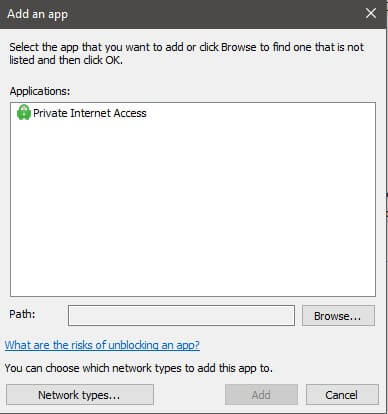Click the Applications: label
The image size is (388, 414).
pyautogui.click(x=40, y=91)
